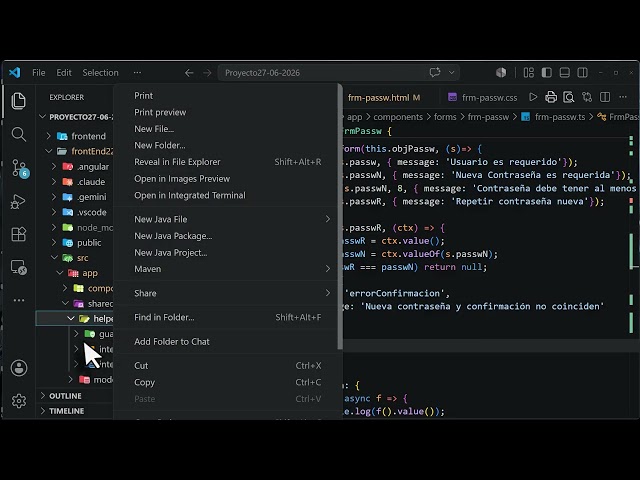Open the Copilot icon in title bar
The height and width of the screenshot is (480, 640).
pyautogui.click(x=501, y=73)
